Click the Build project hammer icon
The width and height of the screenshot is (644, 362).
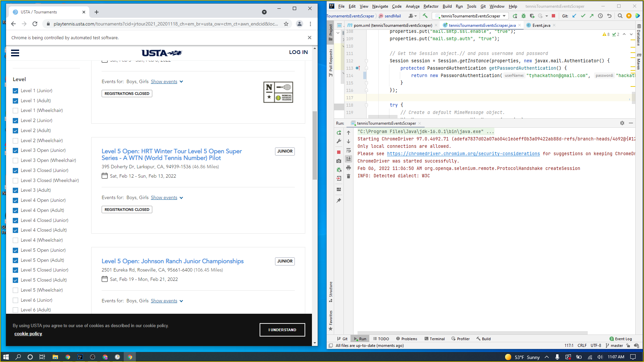pyautogui.click(x=425, y=16)
